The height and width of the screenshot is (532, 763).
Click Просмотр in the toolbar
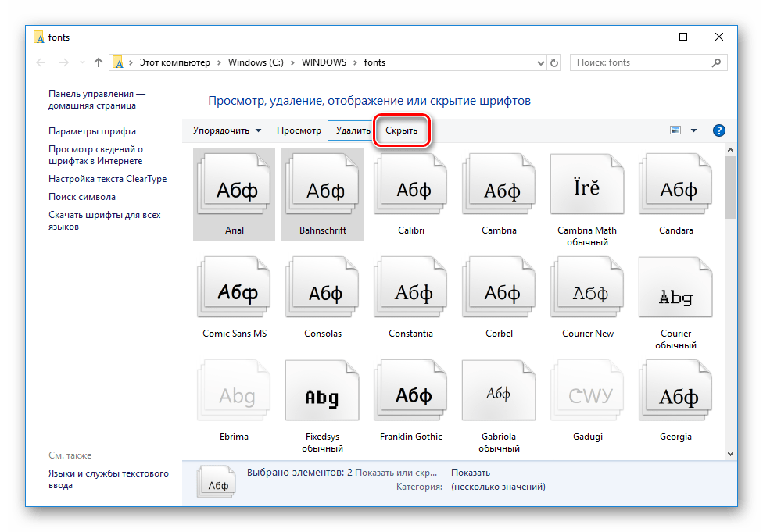point(299,130)
